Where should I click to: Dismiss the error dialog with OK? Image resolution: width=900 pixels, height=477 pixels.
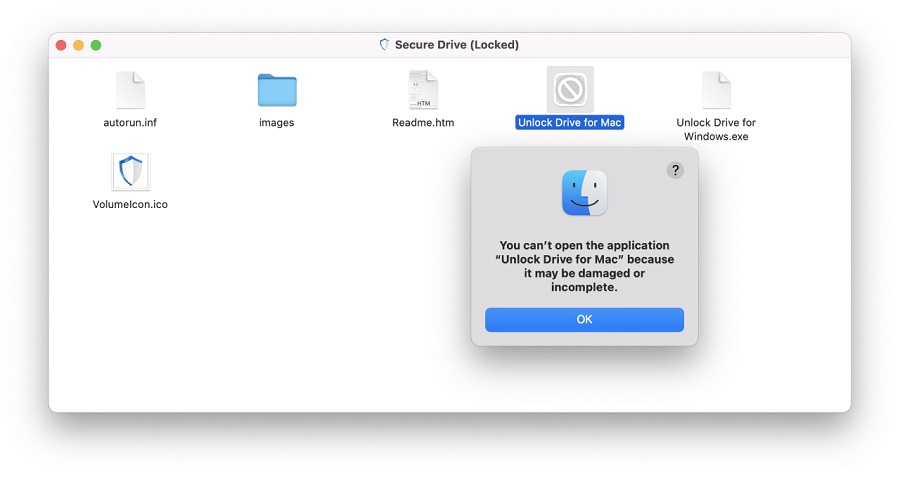(584, 320)
